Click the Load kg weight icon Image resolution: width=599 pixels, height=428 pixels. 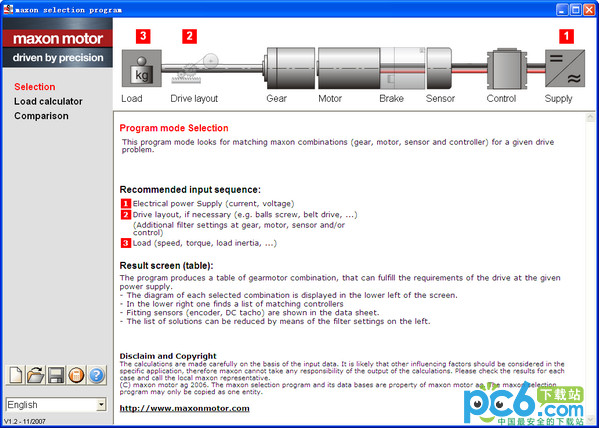point(141,68)
